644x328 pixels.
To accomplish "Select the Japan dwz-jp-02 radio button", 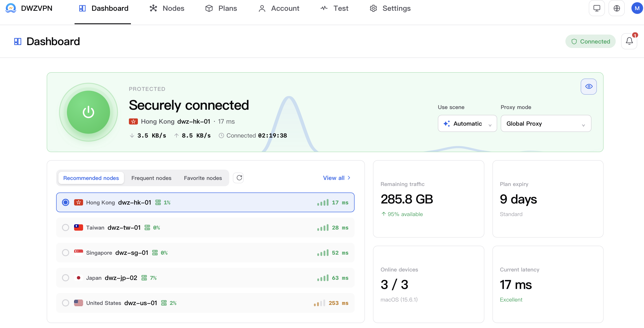I will pos(66,278).
